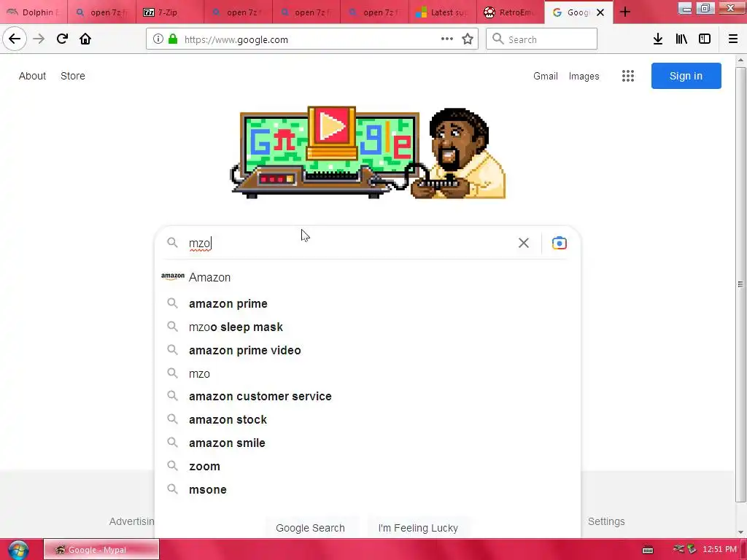Open the browser hamburger menu
Viewport: 747px width, 560px height.
click(x=732, y=39)
